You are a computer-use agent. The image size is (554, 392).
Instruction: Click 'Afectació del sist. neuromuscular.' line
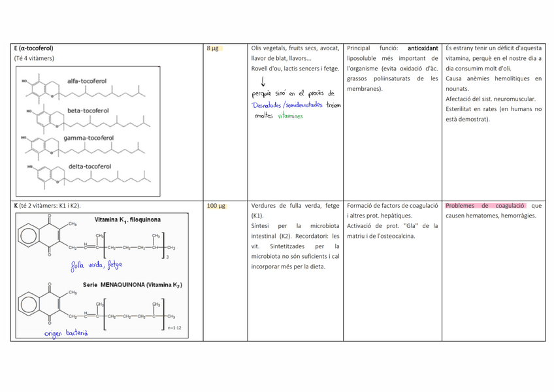[x=491, y=99]
